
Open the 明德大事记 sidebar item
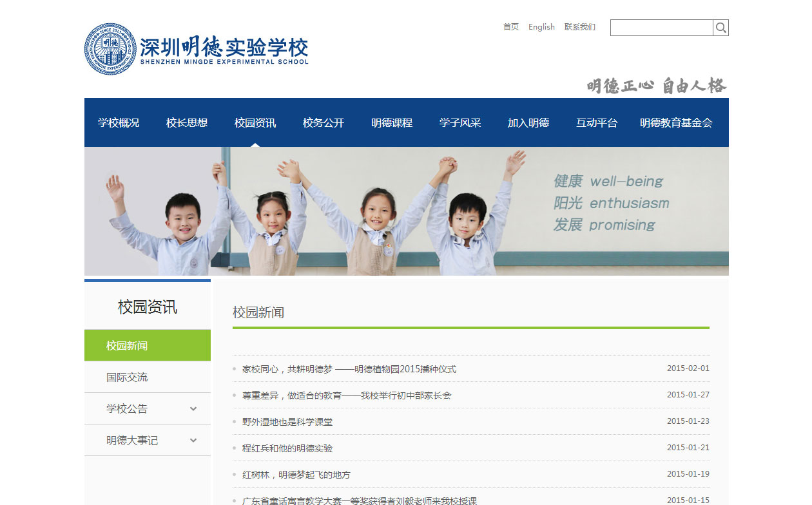click(148, 440)
